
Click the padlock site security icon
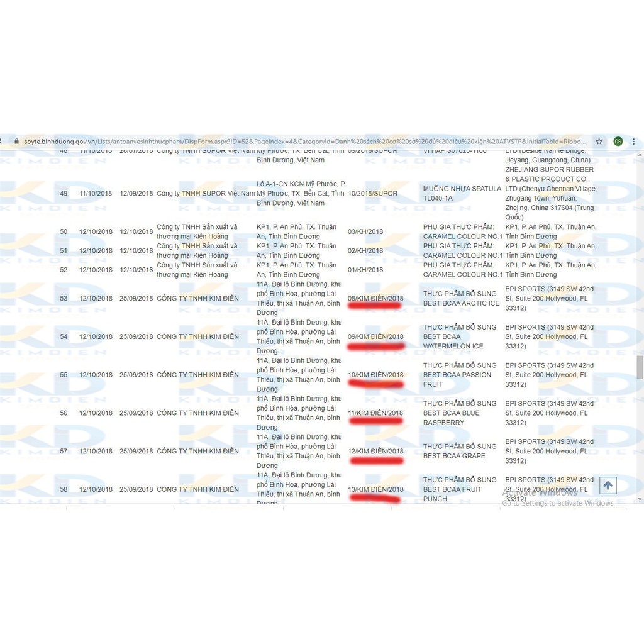click(16, 142)
